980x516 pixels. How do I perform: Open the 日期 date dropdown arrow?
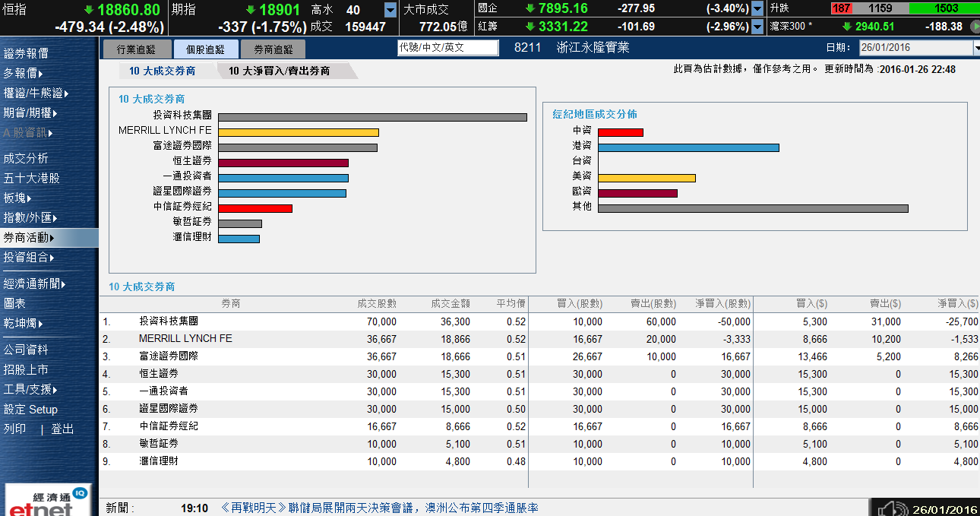click(x=976, y=48)
